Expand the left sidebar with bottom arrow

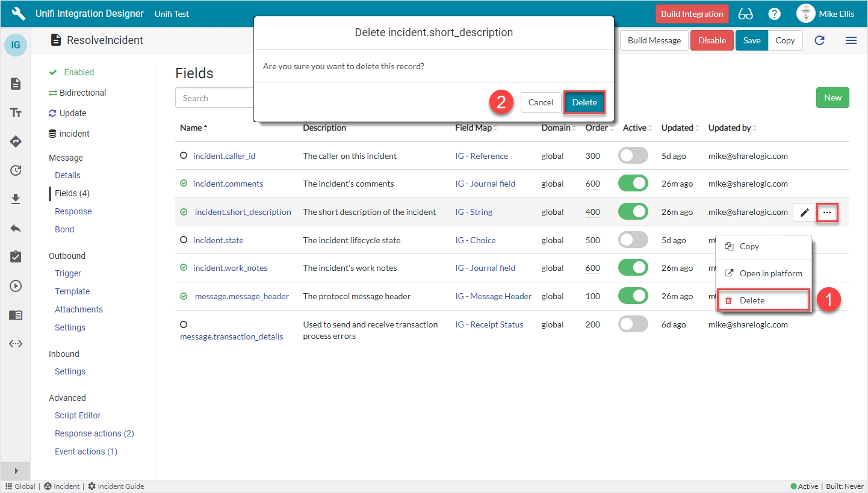tap(16, 471)
